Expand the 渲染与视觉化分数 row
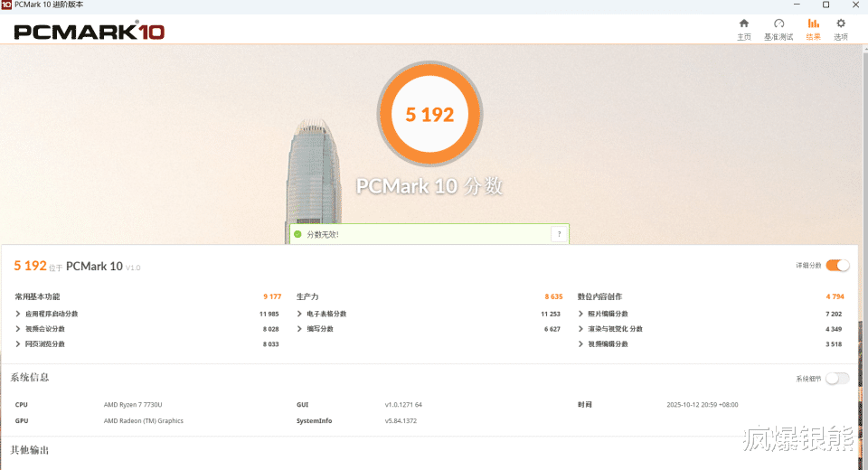 click(610, 329)
